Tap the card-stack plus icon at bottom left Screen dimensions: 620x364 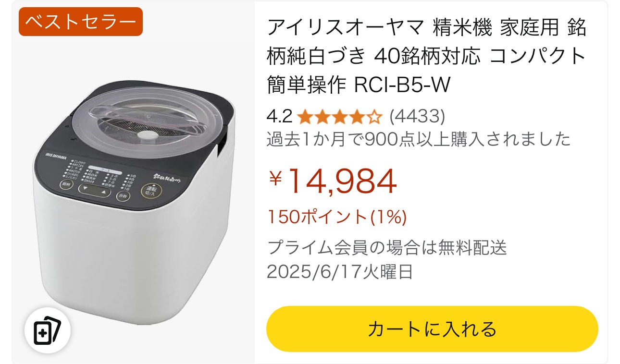pyautogui.click(x=48, y=330)
